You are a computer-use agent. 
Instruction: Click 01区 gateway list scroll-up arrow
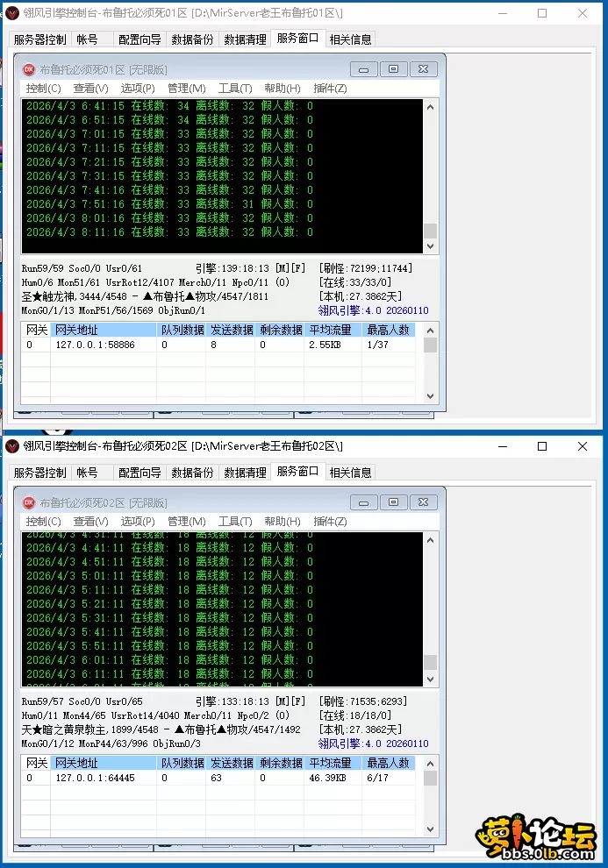pyautogui.click(x=430, y=331)
